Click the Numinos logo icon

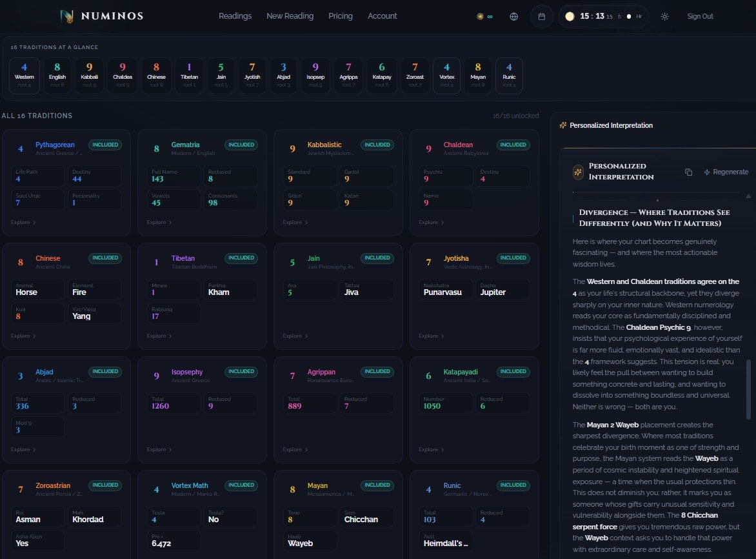66,16
